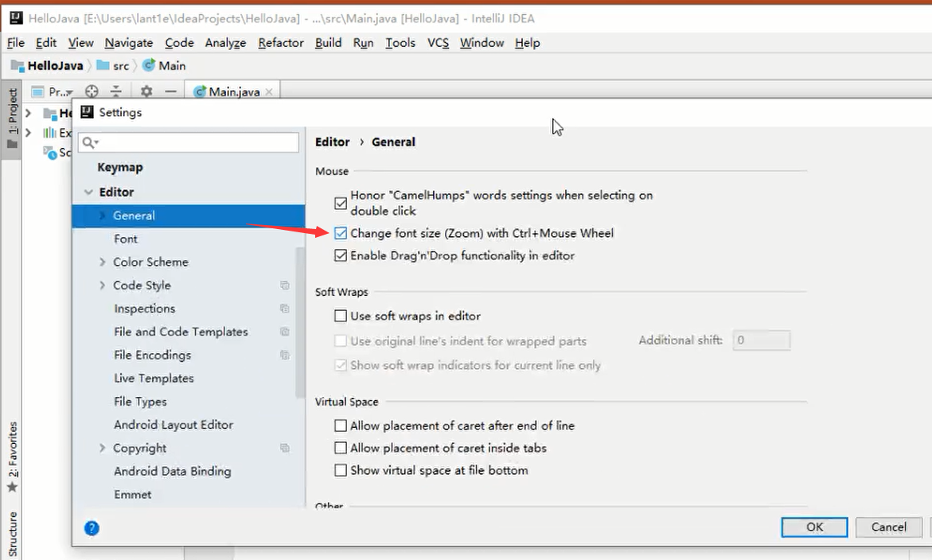Viewport: 932px width, 560px height.
Task: Toggle Enable Drag'n'Drop functionality checkbox
Action: point(341,256)
